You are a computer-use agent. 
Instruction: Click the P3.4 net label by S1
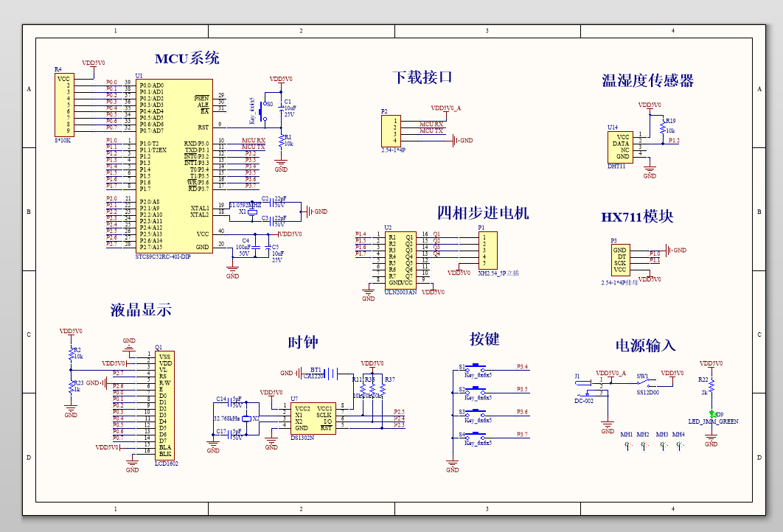[522, 366]
